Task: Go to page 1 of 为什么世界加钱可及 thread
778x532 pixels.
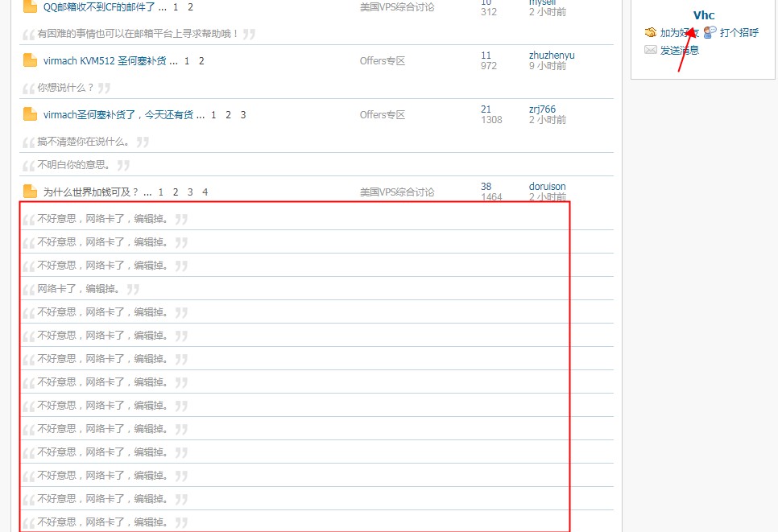Action: (x=161, y=192)
